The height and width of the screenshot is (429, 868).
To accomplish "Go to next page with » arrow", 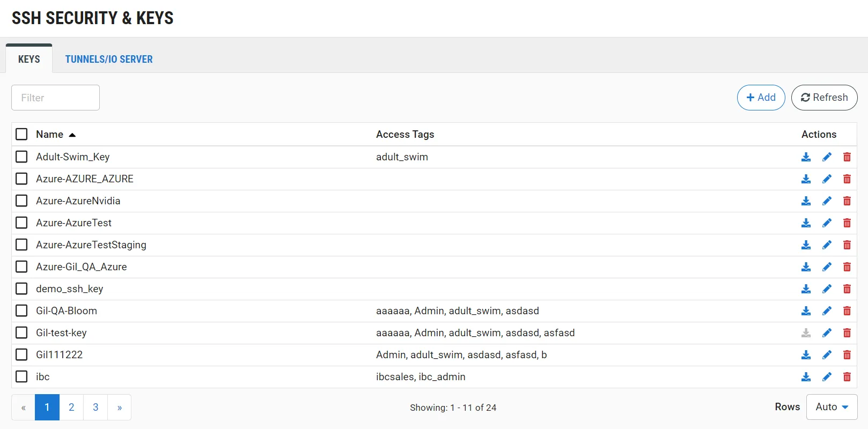I will [120, 408].
